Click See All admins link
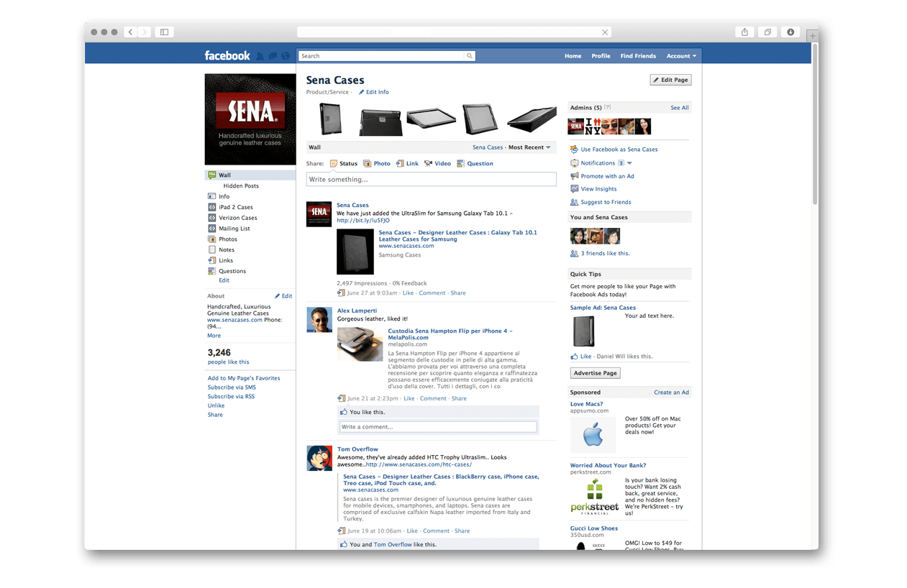 pos(680,108)
